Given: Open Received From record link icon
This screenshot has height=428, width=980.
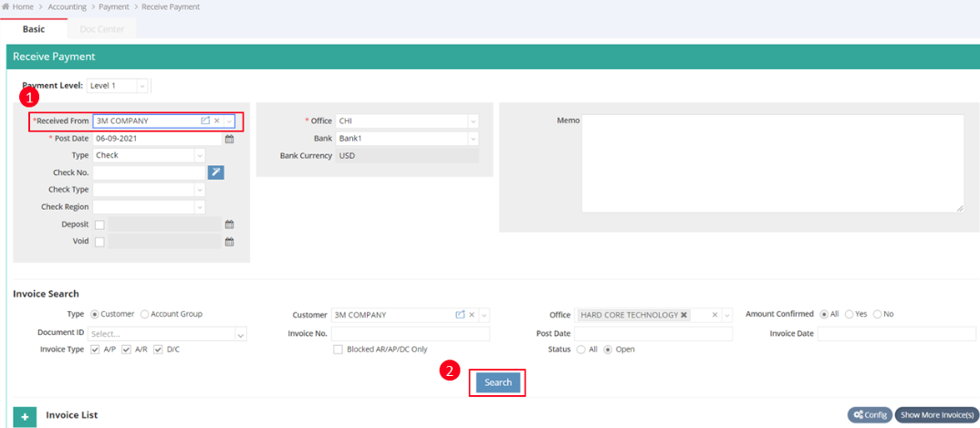Looking at the screenshot, I should click(x=205, y=120).
